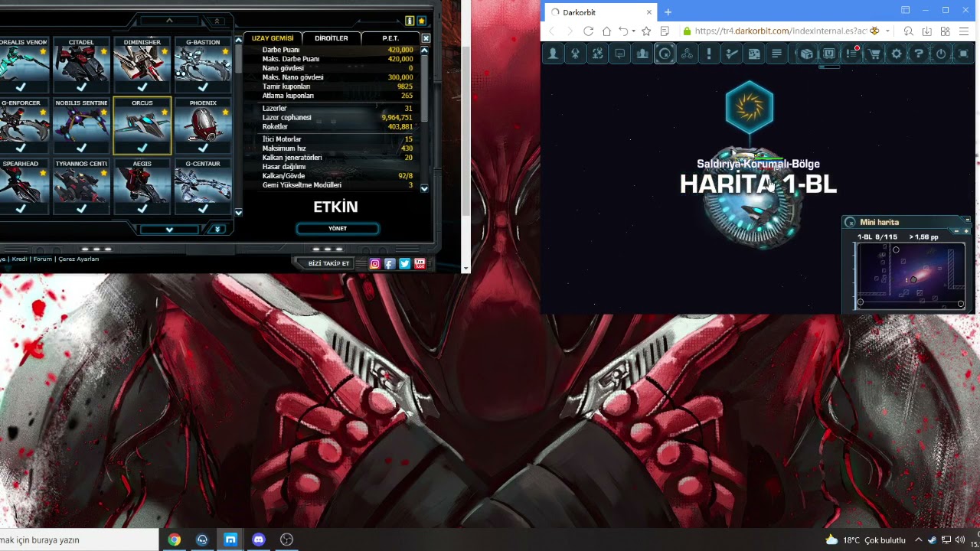The width and height of the screenshot is (980, 551).
Task: Open the shopping cart icon in game toolbar
Action: [874, 54]
